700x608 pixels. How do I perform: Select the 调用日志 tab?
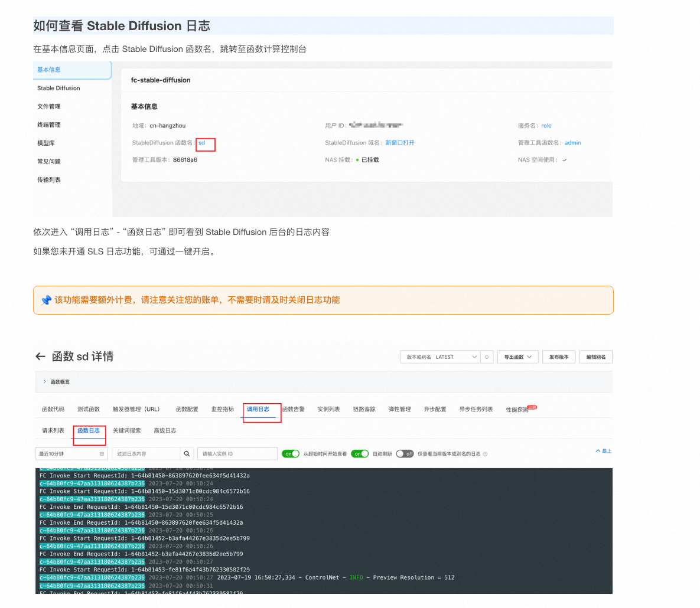pyautogui.click(x=258, y=409)
